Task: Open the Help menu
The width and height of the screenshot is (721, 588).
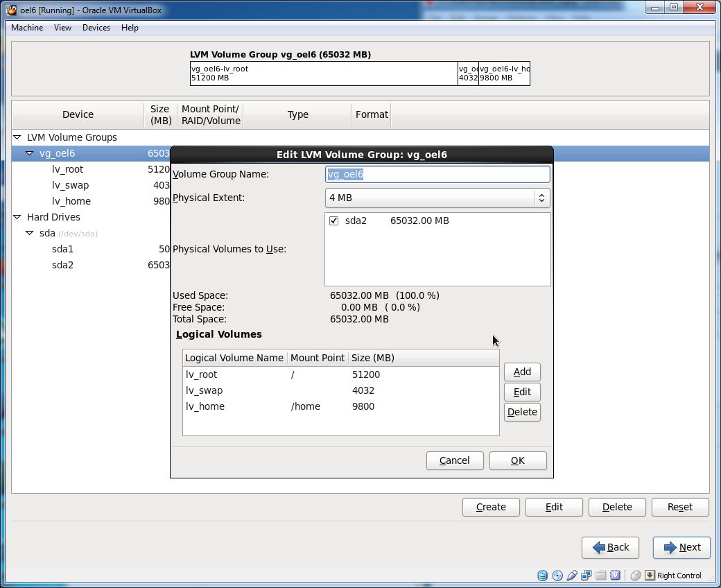Action: point(130,28)
